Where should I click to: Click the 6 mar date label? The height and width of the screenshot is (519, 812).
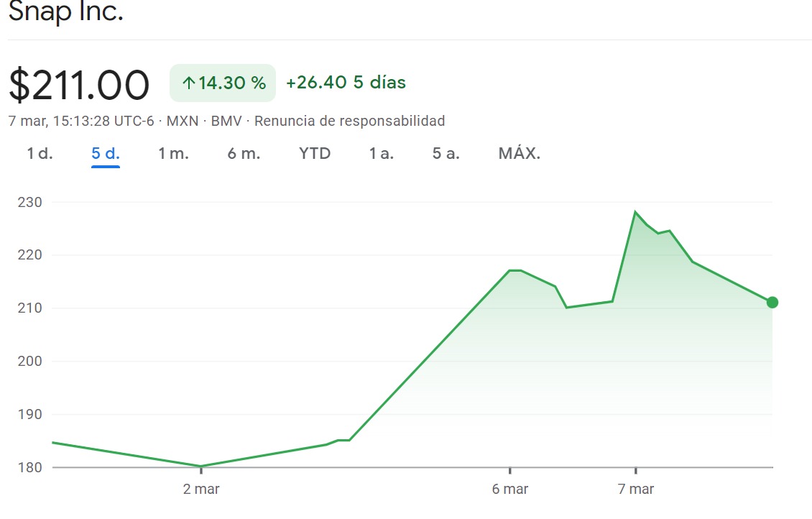[510, 489]
